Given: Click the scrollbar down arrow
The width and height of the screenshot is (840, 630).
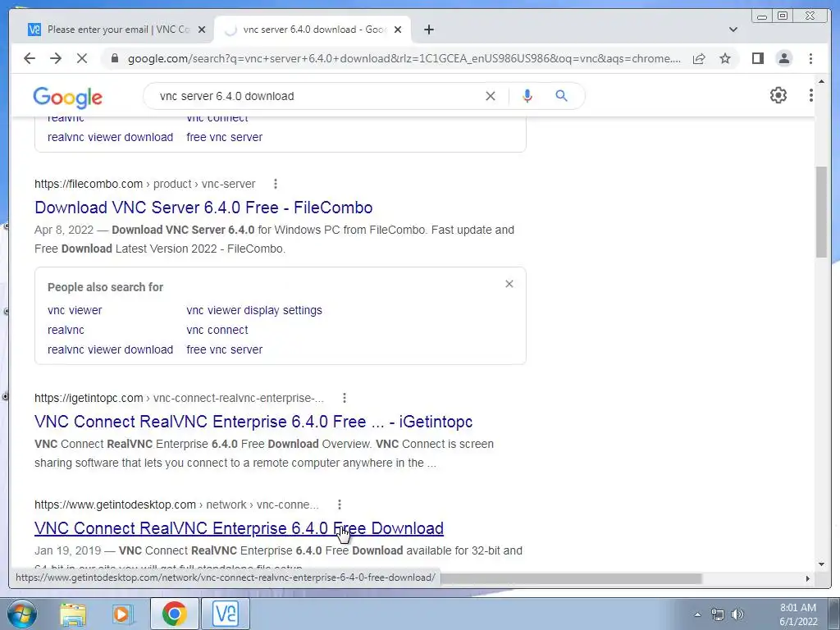Looking at the screenshot, I should (821, 564).
